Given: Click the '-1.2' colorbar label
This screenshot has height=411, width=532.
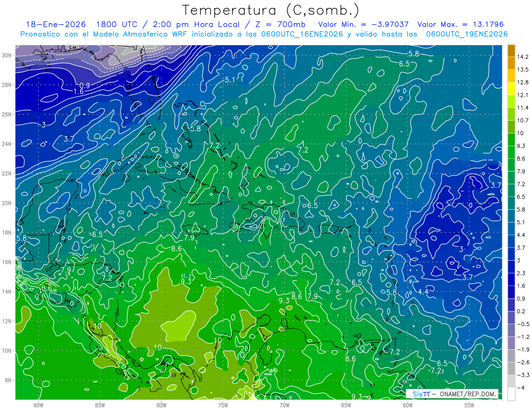Looking at the screenshot, I should pos(523,337).
